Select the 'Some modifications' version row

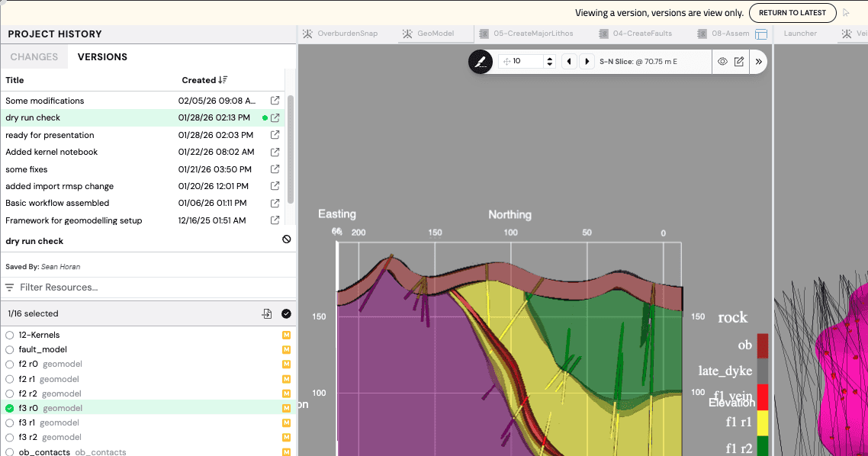(143, 101)
